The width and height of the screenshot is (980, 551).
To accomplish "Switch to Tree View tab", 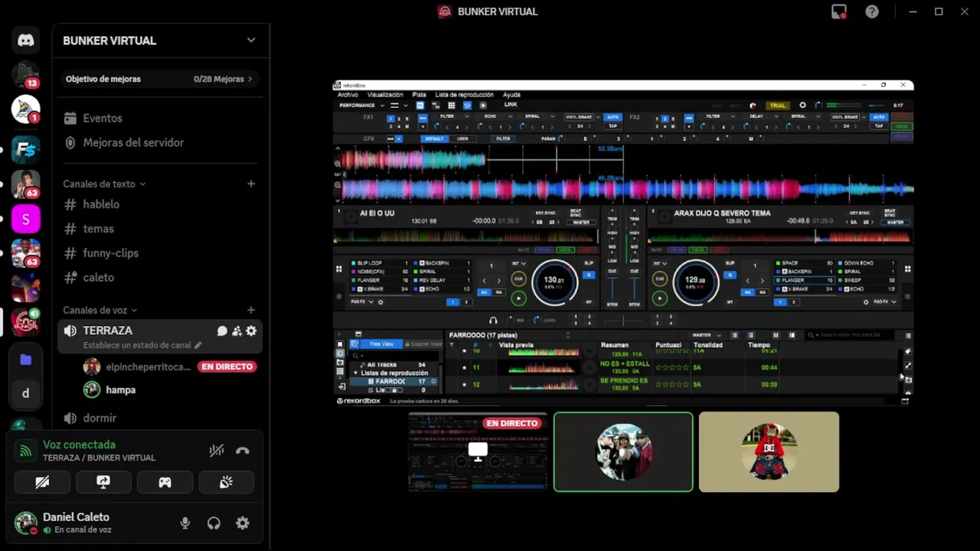I will point(380,344).
